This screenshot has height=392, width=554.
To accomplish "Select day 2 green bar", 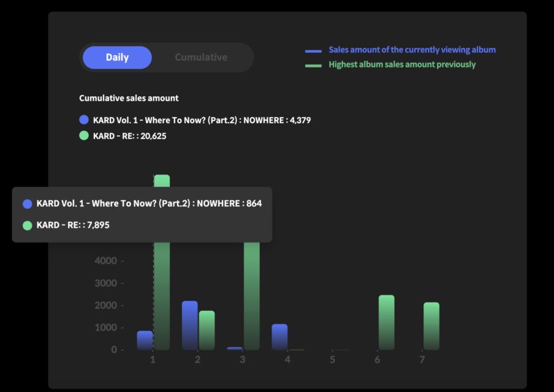I will point(207,331).
